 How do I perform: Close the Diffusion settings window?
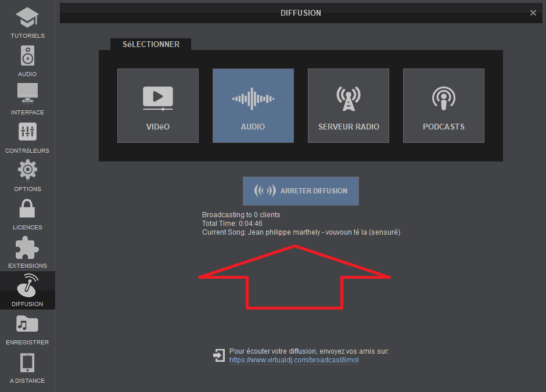click(533, 13)
